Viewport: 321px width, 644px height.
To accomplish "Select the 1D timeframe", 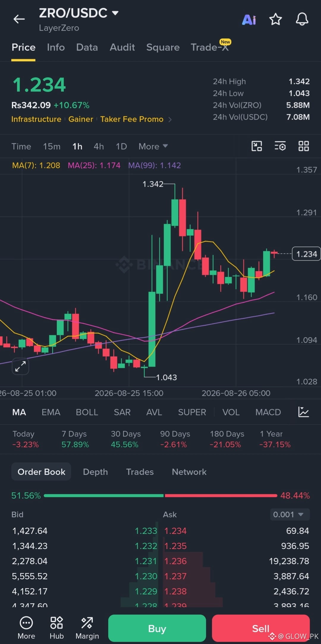I will [x=121, y=146].
